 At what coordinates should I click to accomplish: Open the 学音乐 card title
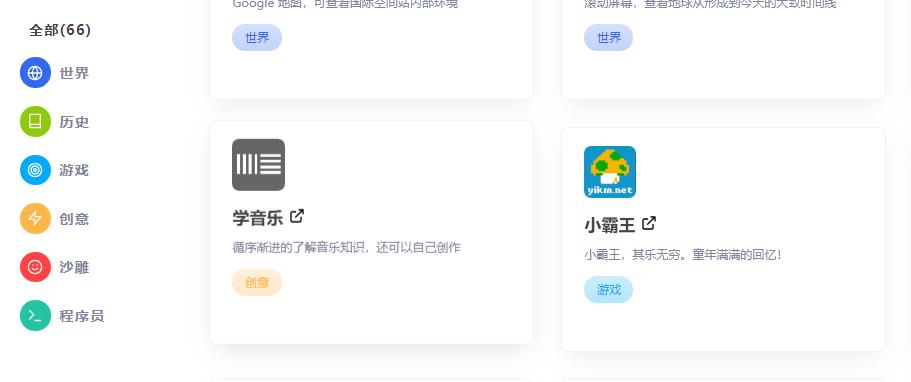[257, 218]
